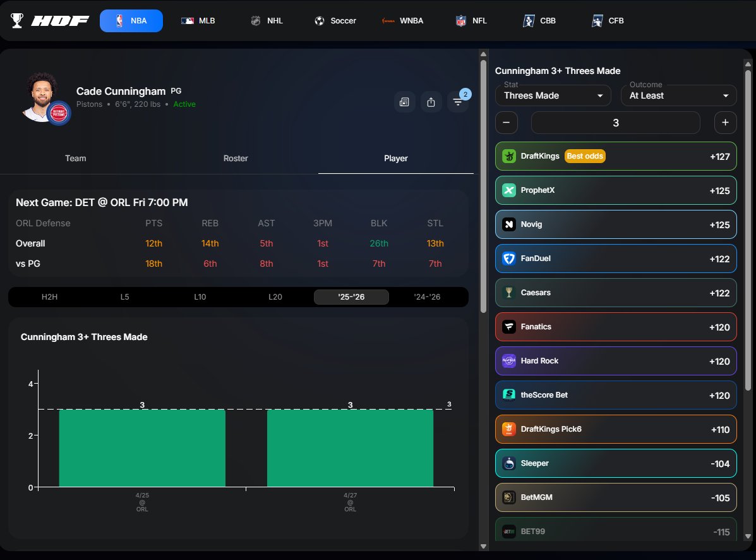Image resolution: width=756 pixels, height=560 pixels.
Task: Select the '24-'26 seasons filter
Action: pyautogui.click(x=427, y=296)
